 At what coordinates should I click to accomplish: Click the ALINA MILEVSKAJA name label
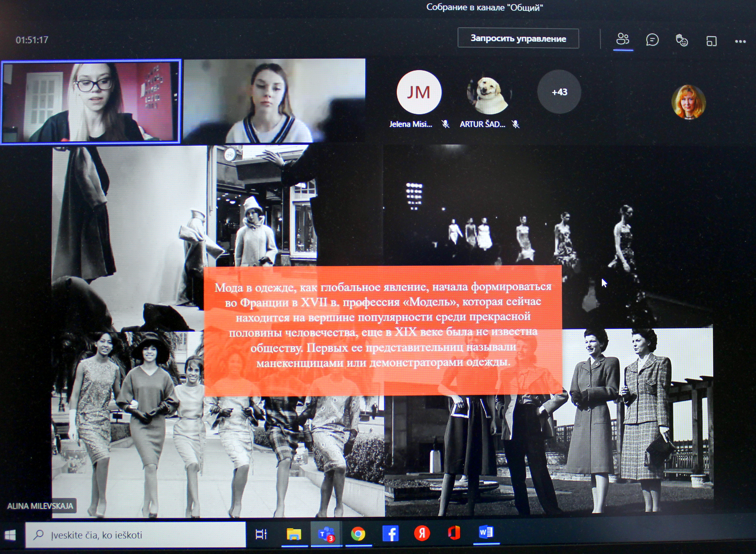pyautogui.click(x=40, y=506)
